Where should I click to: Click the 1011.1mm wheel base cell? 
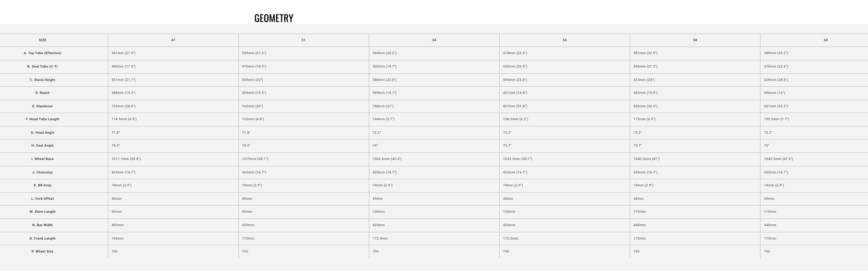point(126,159)
